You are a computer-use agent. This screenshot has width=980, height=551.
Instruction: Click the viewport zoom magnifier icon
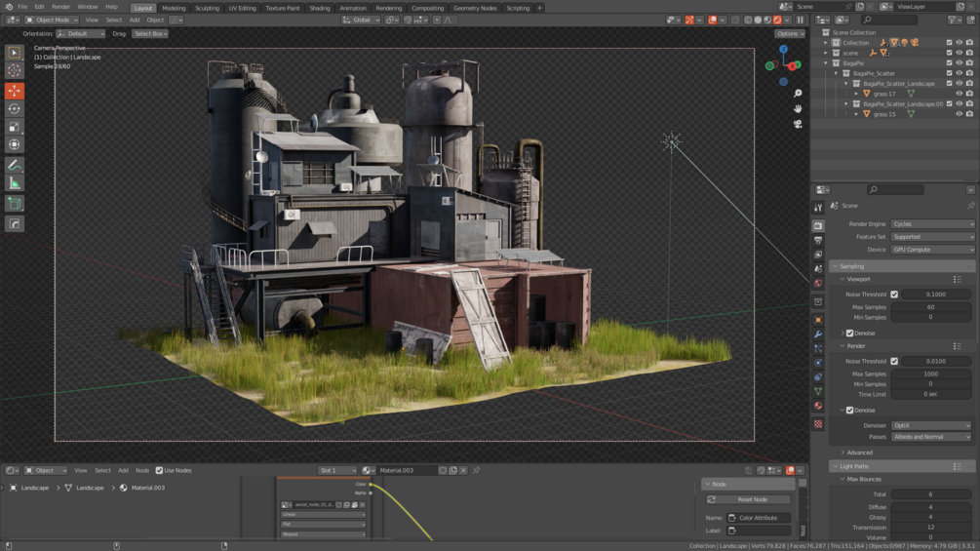[x=798, y=94]
